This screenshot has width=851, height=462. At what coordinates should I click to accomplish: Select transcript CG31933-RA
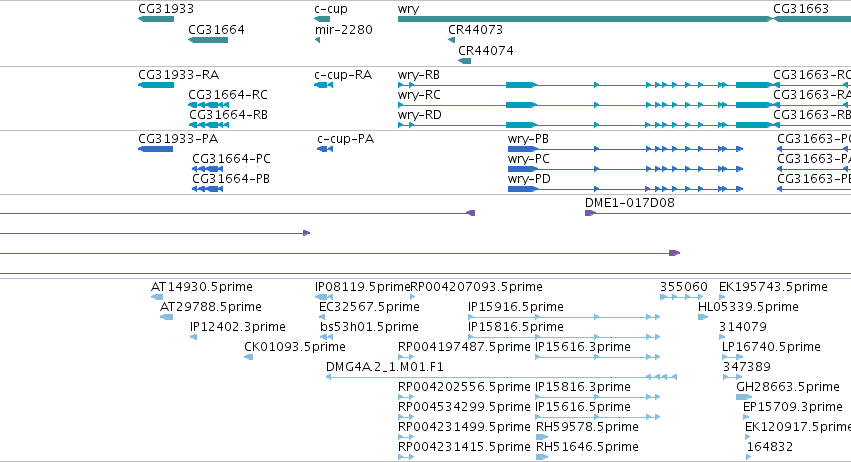click(x=156, y=85)
